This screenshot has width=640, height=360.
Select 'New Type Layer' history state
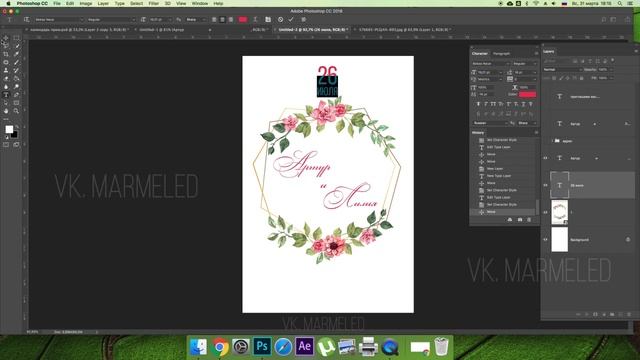click(x=499, y=176)
